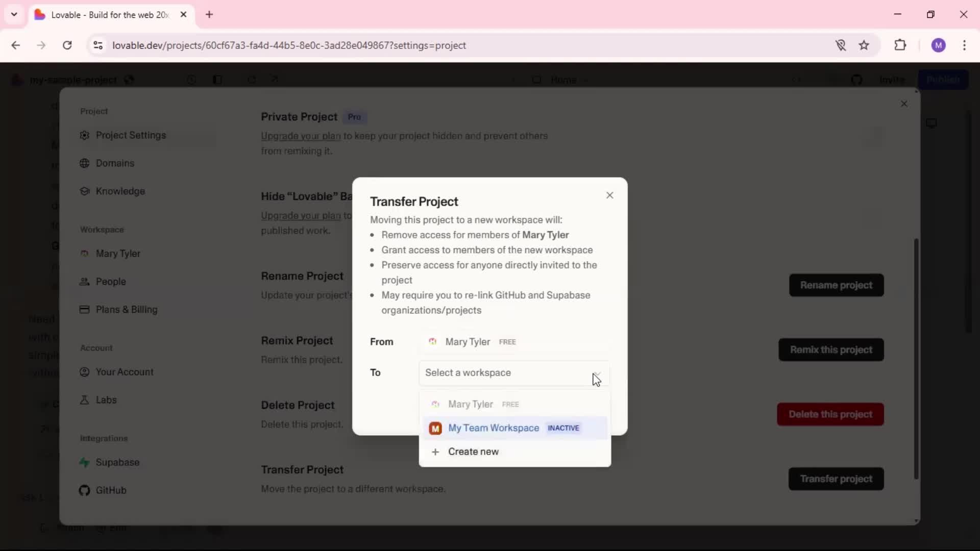Image resolution: width=980 pixels, height=551 pixels.
Task: Click the Your Account person icon
Action: click(x=84, y=372)
